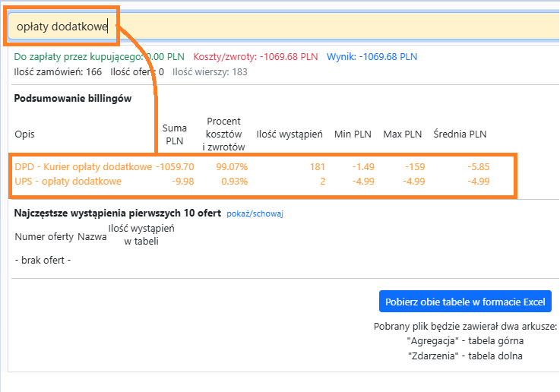Click the Max PLN column header
The image size is (560, 392).
[403, 134]
